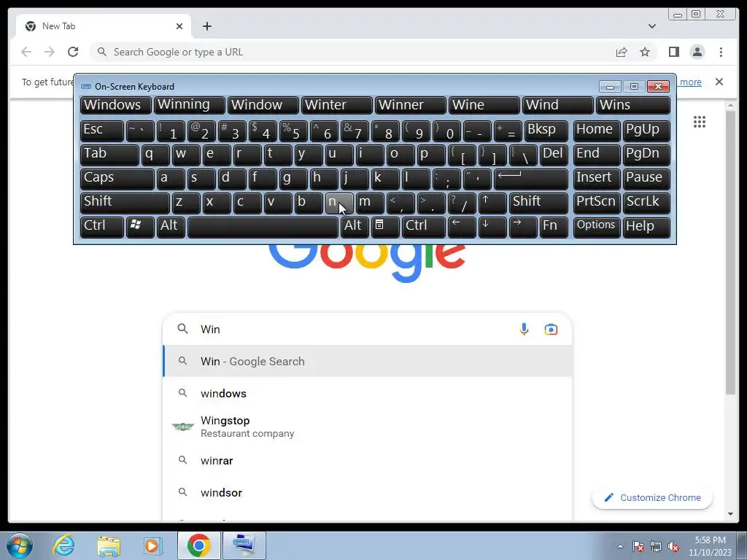Choose the 'Winter' word prediction
The image size is (747, 560).
point(337,105)
